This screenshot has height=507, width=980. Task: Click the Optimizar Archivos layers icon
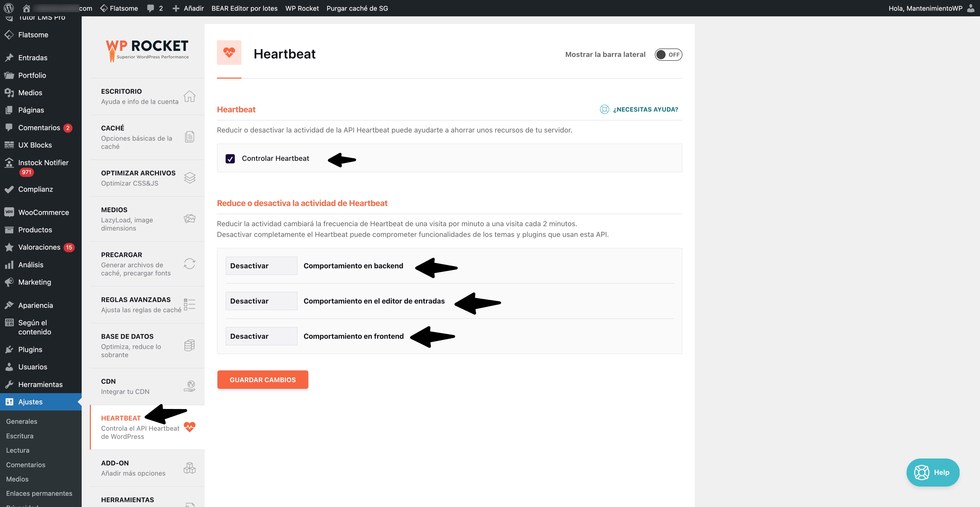point(189,178)
